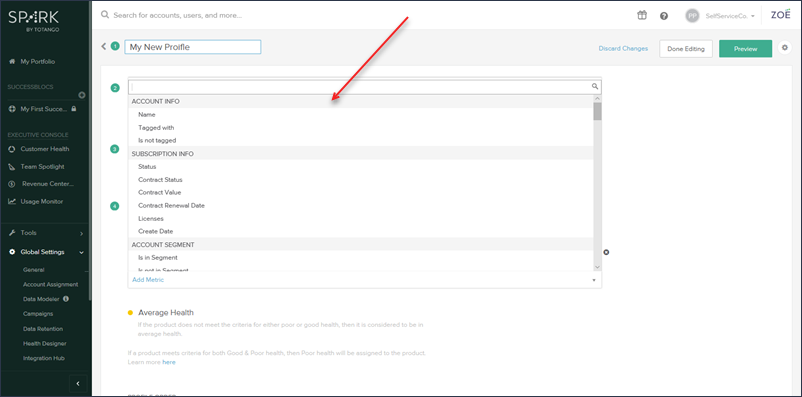
Task: Open General settings
Action: [x=34, y=270]
